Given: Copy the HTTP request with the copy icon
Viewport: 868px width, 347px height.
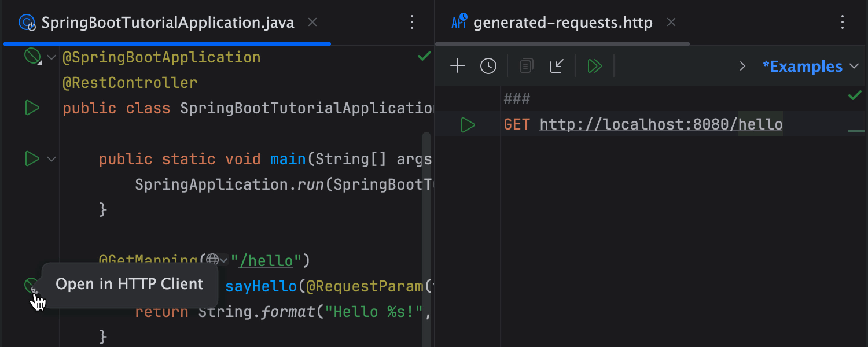Looking at the screenshot, I should coord(525,65).
